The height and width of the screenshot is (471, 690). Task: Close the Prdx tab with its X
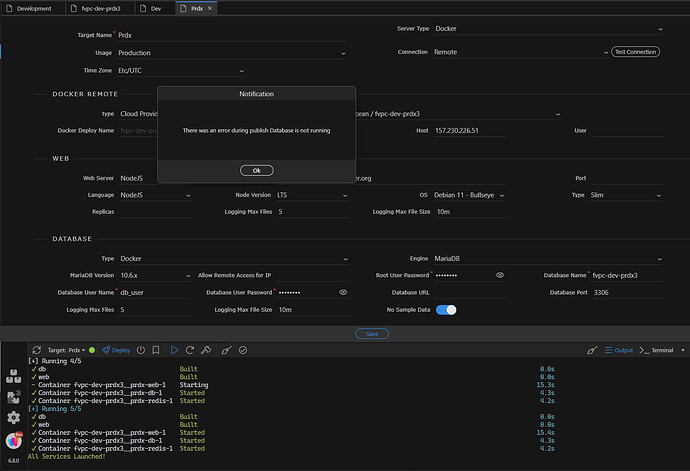210,8
